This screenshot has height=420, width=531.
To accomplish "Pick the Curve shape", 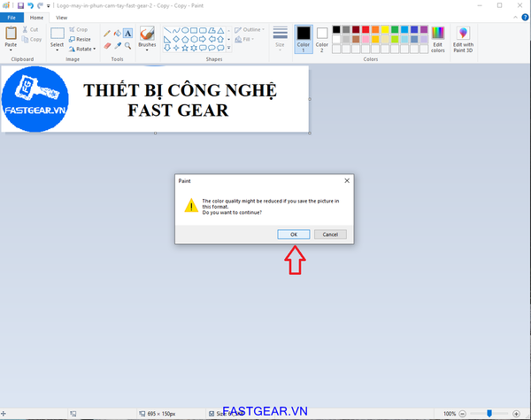I will [176, 30].
